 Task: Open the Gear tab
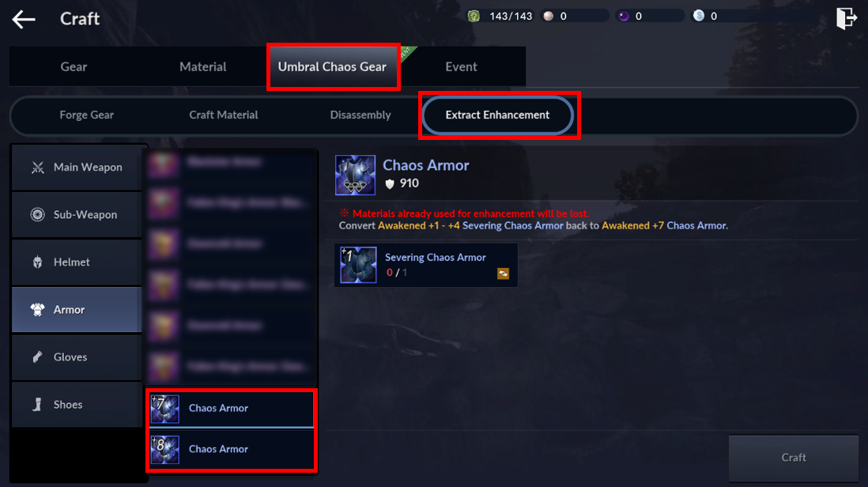point(74,66)
